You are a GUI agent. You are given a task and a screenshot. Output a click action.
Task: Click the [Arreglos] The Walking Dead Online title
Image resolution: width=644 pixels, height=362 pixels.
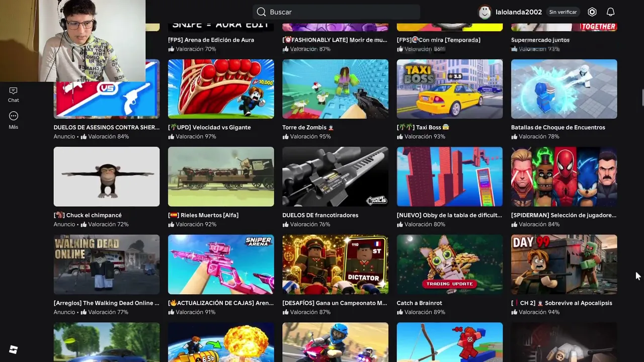[107, 303]
